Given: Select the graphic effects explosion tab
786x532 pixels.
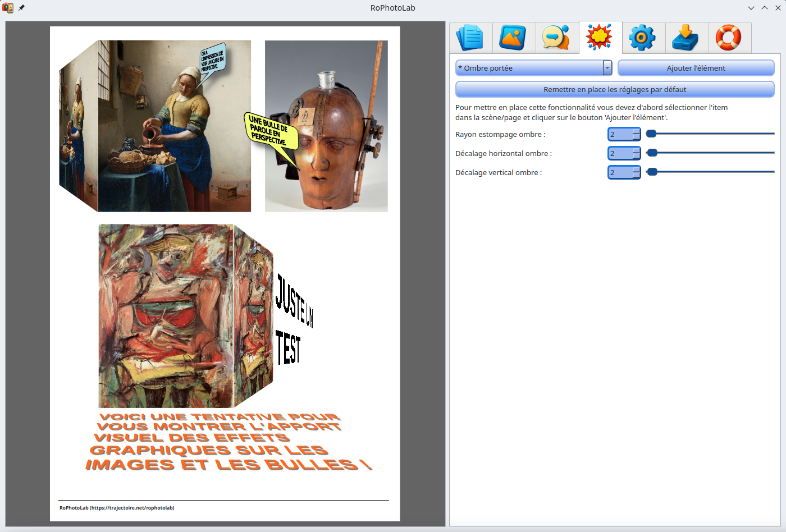Looking at the screenshot, I should [600, 38].
